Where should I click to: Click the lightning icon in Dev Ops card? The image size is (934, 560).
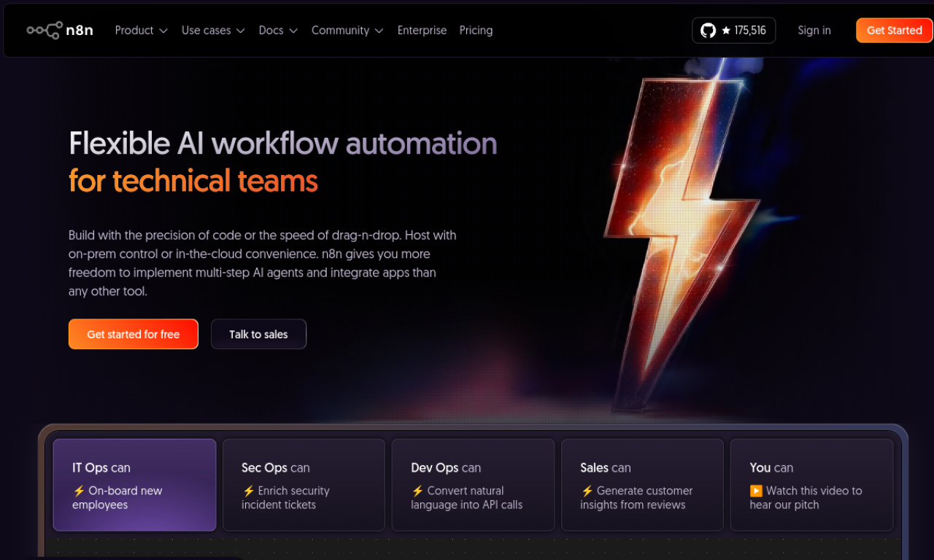(x=417, y=491)
